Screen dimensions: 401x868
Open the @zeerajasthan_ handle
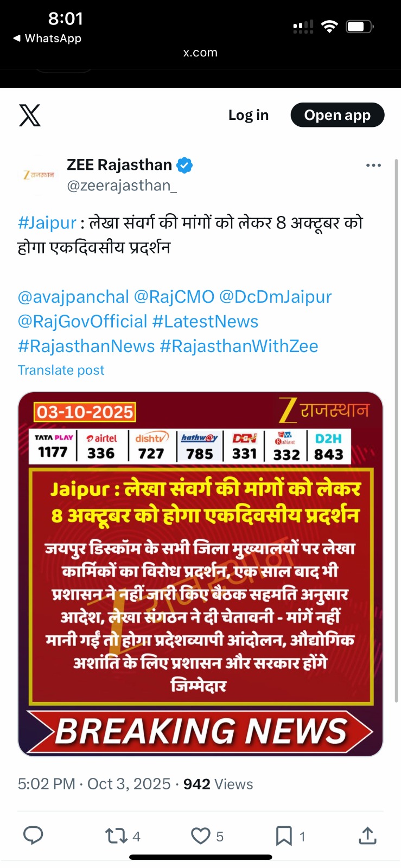pos(122,186)
